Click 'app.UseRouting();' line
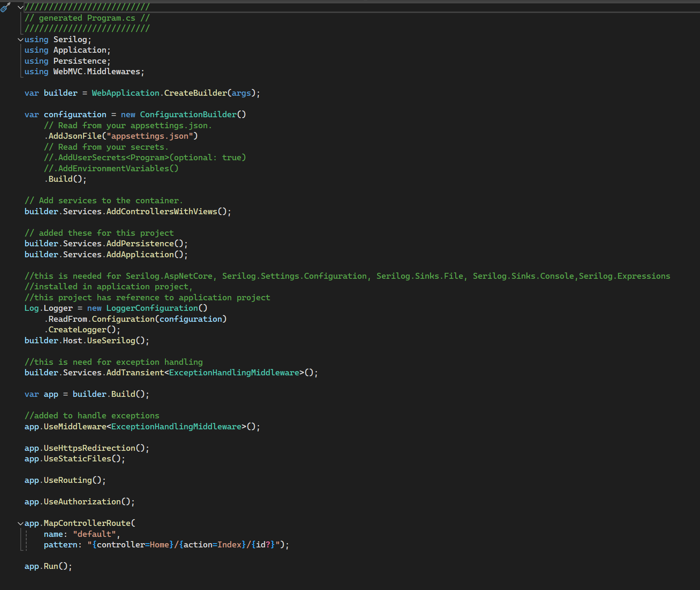Screen dimensions: 700x590 coord(65,480)
